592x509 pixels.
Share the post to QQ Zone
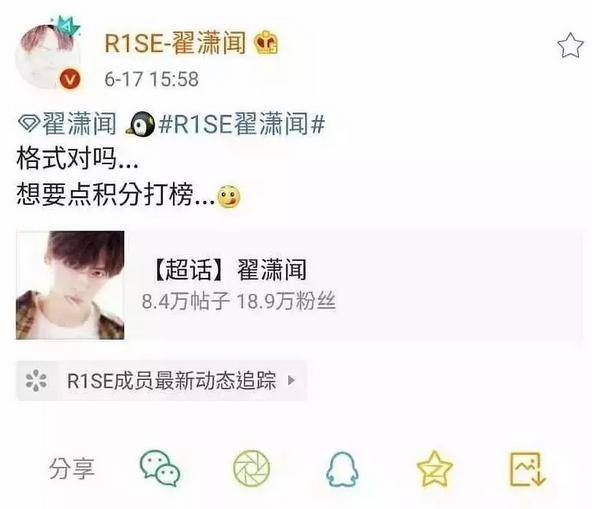[x=435, y=469]
